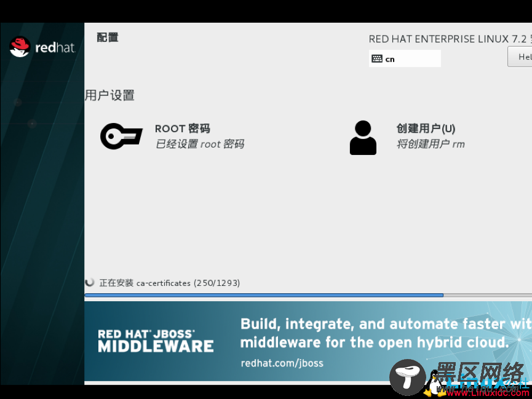Open the ROOT password key icon
The image size is (532, 399).
121,136
